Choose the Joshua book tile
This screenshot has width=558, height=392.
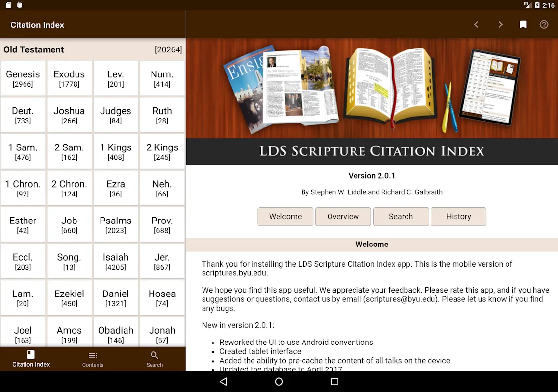click(x=70, y=115)
